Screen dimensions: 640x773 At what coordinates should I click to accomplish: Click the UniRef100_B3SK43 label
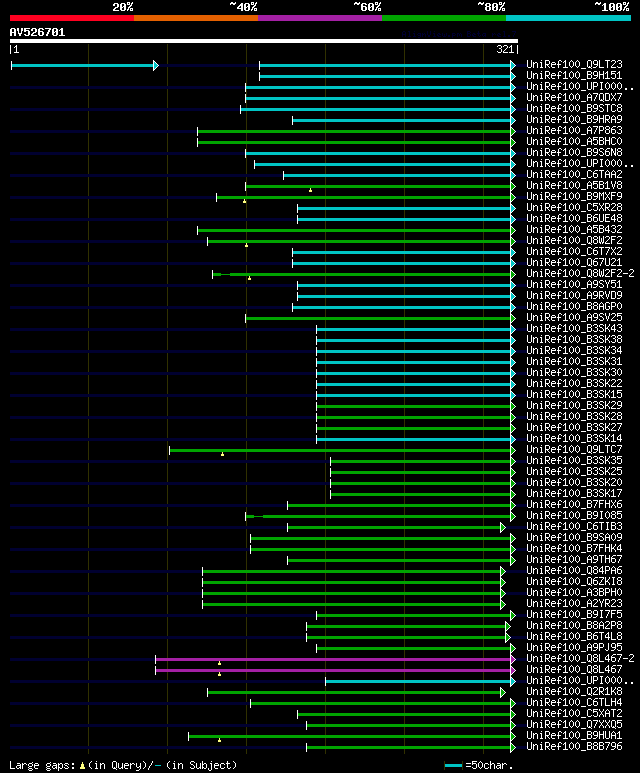tap(574, 328)
